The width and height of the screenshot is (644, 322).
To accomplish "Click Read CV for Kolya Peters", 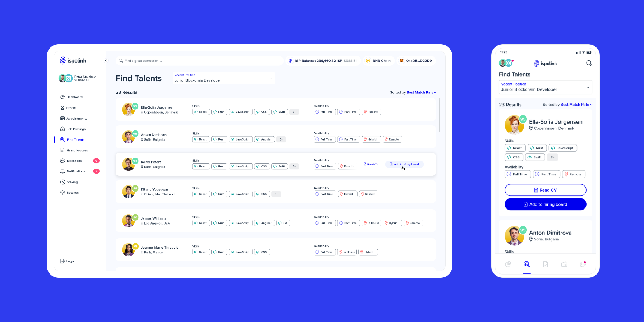I will click(371, 164).
